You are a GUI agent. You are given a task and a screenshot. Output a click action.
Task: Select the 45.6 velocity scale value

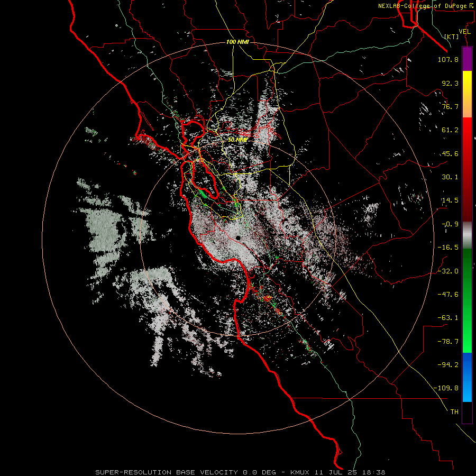click(450, 153)
